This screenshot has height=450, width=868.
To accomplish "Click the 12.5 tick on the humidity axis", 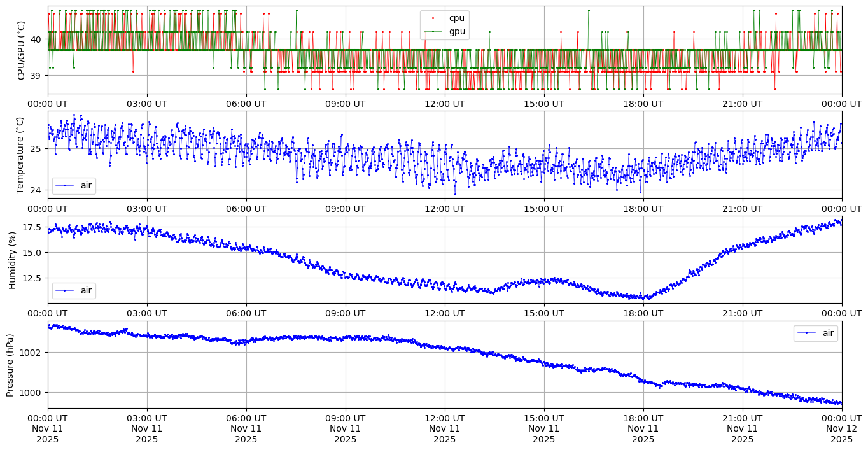I will tap(33, 278).
